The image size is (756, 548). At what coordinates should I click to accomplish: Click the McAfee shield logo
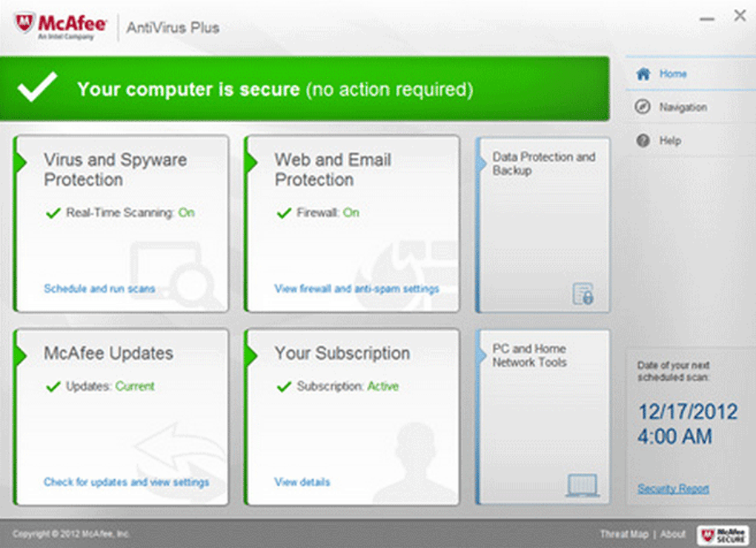[25, 23]
